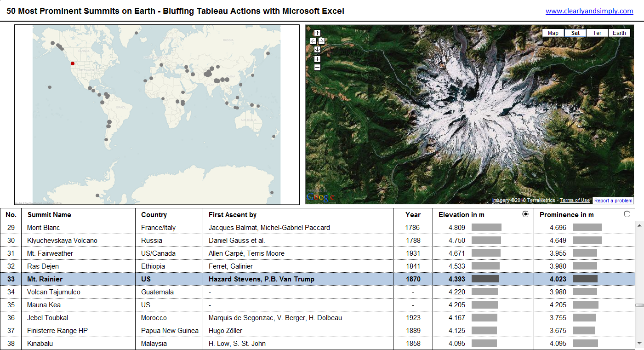644x350 pixels.
Task: Select Elevation in m radio button
Action: tap(525, 214)
